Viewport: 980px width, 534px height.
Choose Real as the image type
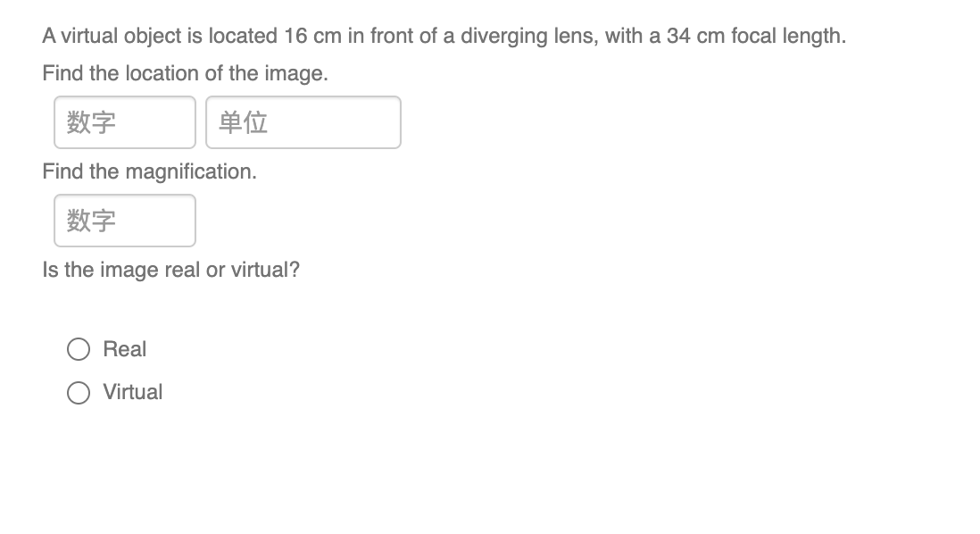pyautogui.click(x=79, y=348)
